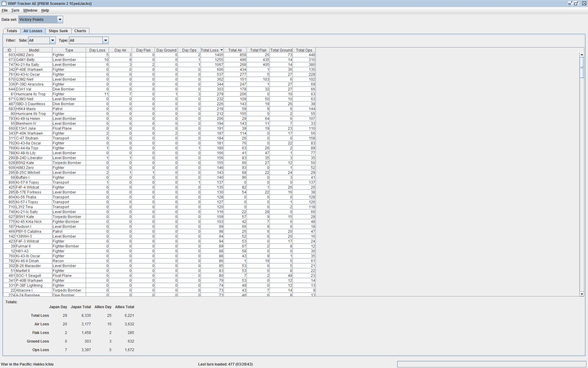Click the table scrollbar down arrow

coord(582,294)
